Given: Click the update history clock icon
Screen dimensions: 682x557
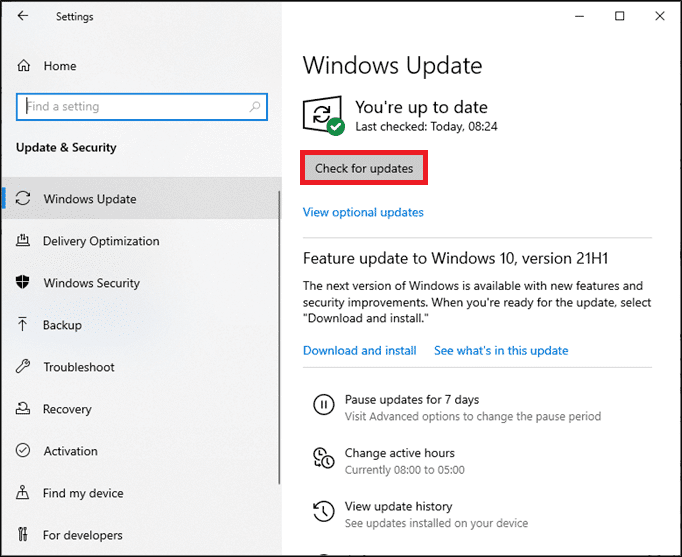Looking at the screenshot, I should (323, 512).
